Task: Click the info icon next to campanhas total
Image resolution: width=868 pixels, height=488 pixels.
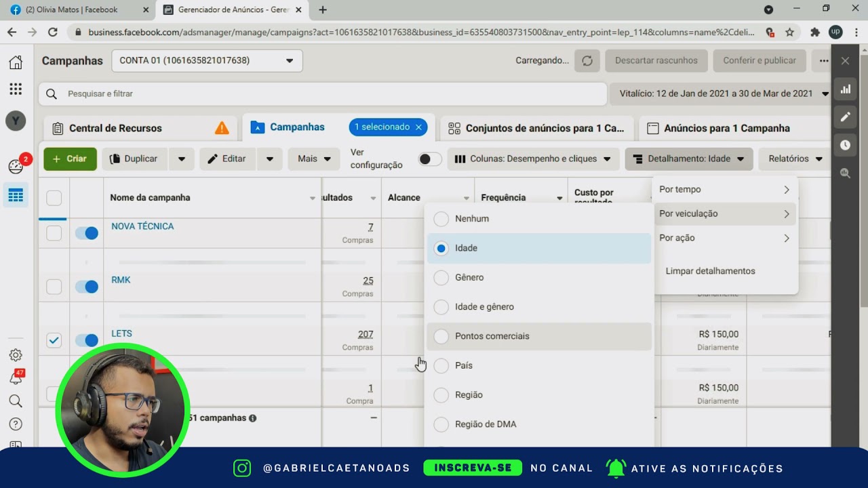Action: (252, 418)
